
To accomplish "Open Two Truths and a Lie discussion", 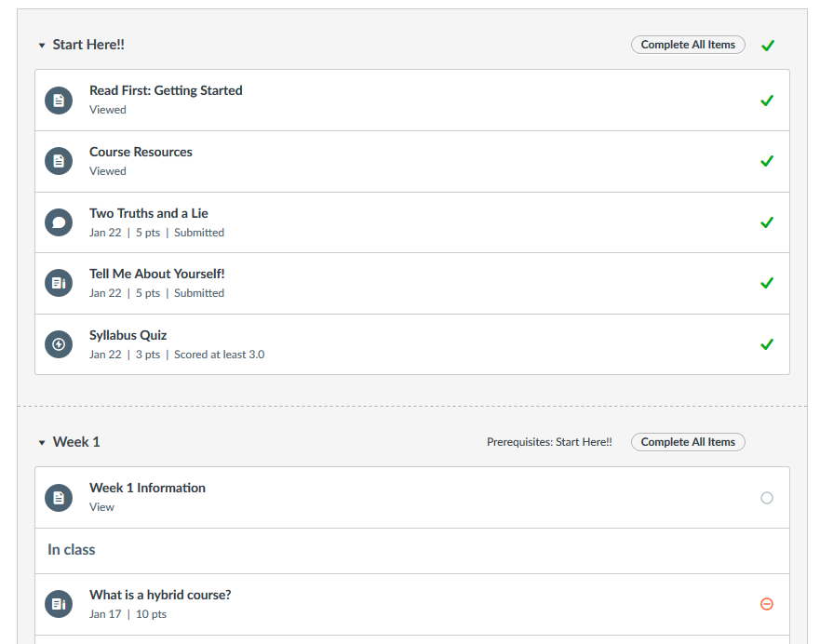I will (x=149, y=213).
